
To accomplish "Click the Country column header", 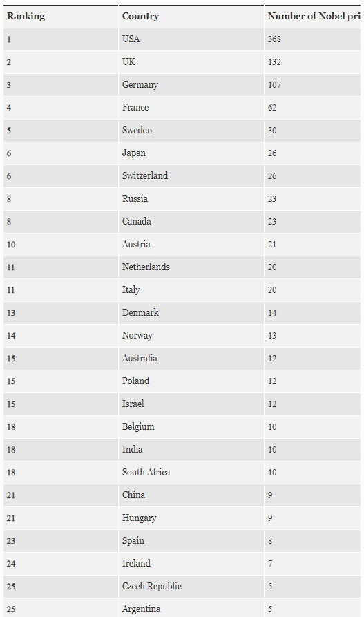I will [191, 17].
